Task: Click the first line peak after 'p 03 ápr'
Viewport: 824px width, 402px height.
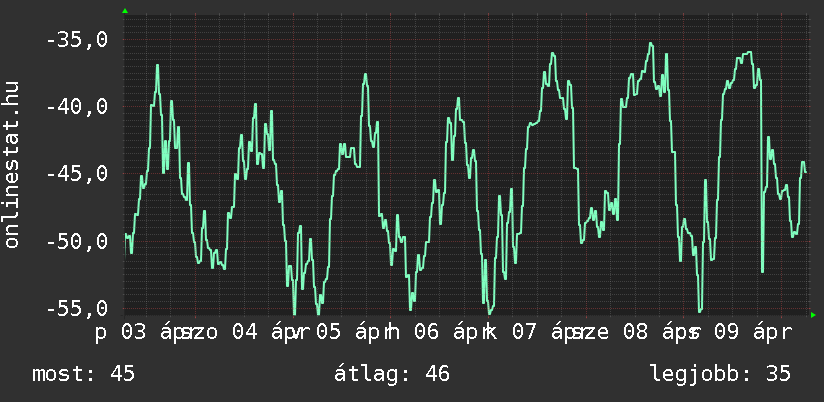Action: point(157,65)
